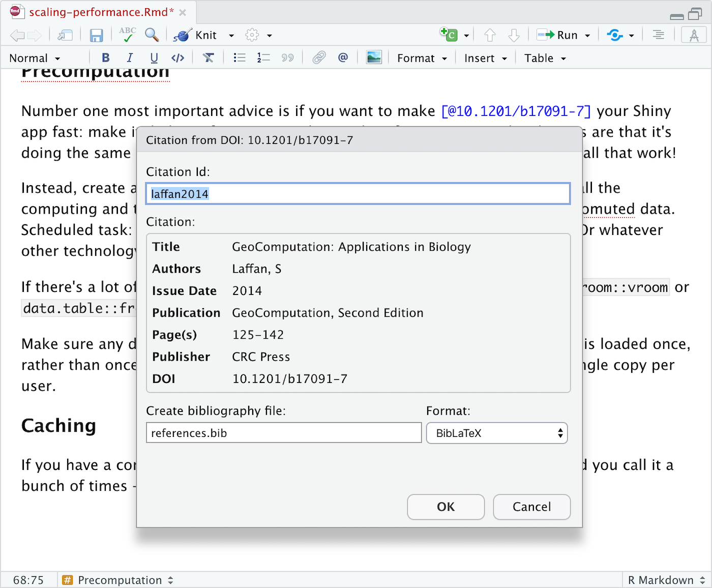Run spell check with ABC icon
This screenshot has height=588, width=712.
click(x=127, y=35)
